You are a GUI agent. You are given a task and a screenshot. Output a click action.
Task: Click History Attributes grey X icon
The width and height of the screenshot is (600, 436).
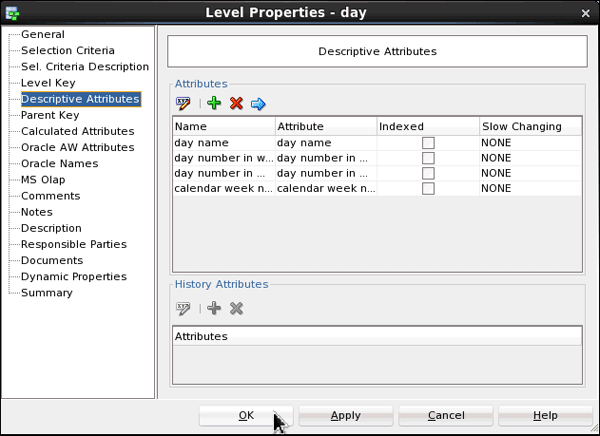pyautogui.click(x=236, y=308)
